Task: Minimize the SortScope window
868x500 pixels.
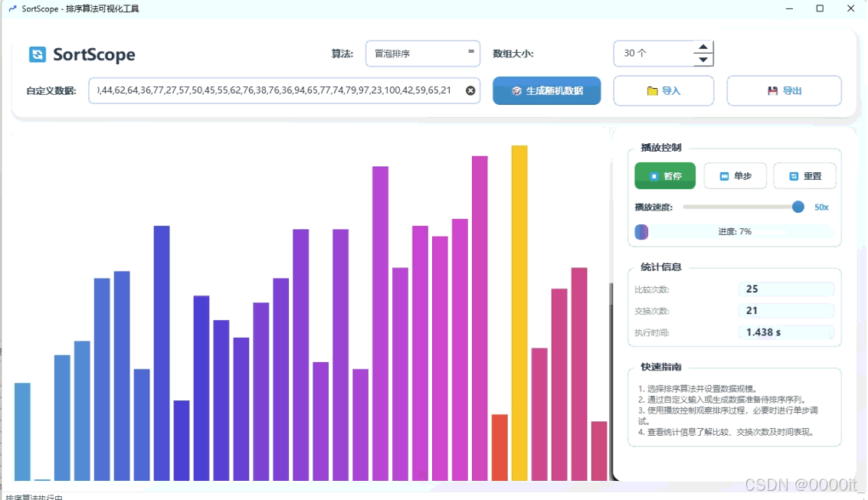Action: click(789, 8)
